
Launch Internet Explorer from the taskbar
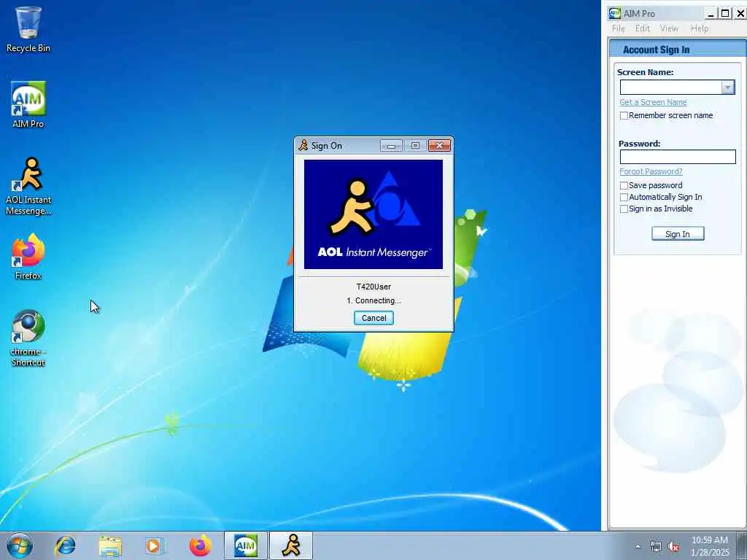pos(65,545)
